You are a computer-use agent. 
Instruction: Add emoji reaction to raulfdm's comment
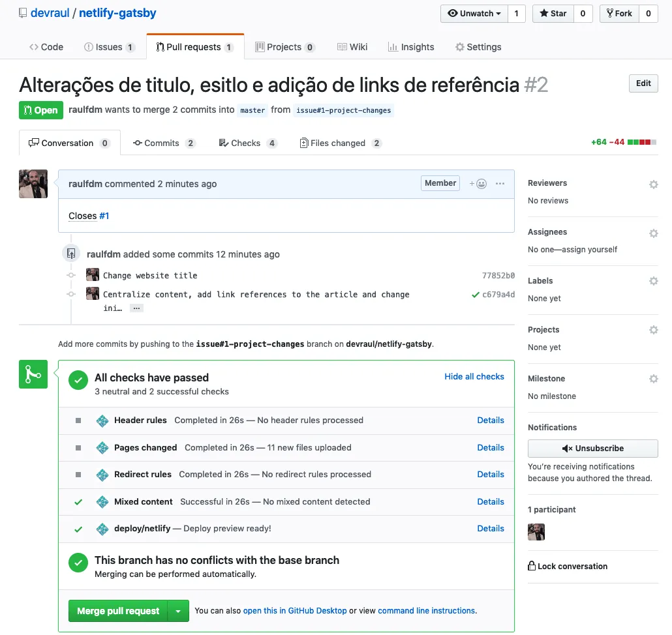478,184
